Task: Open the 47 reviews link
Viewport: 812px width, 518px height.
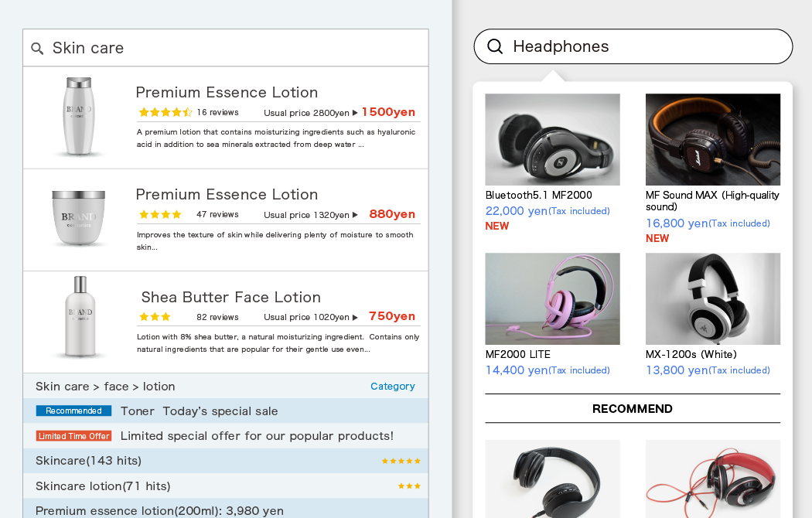Action: coord(217,214)
